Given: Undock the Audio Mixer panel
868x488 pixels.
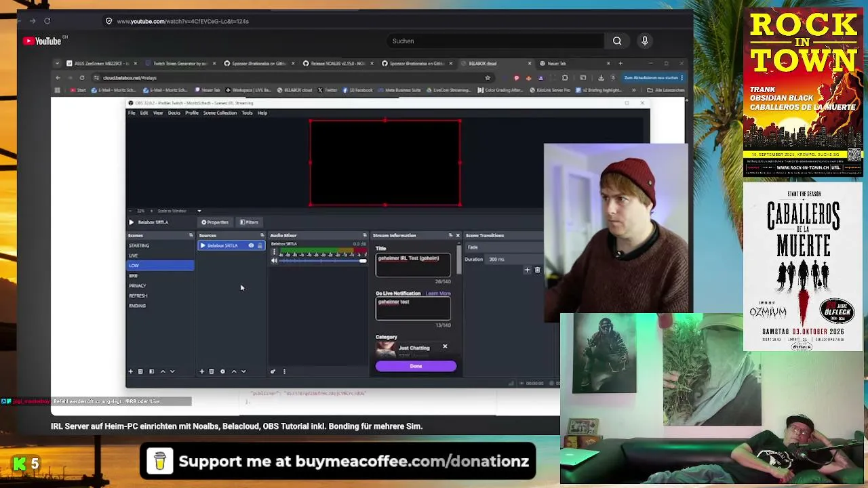Looking at the screenshot, I should [365, 235].
